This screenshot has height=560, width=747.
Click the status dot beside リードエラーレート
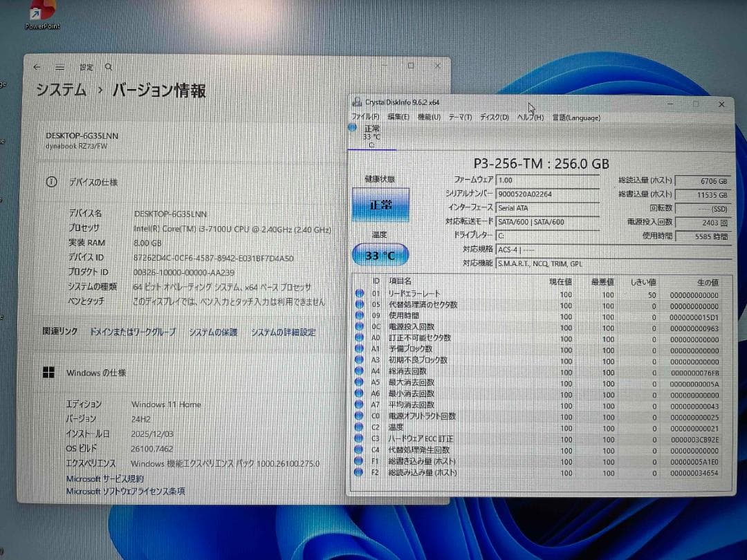coord(359,294)
